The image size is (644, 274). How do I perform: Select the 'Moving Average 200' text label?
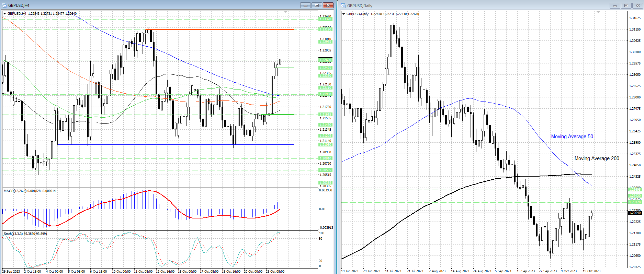597,158
